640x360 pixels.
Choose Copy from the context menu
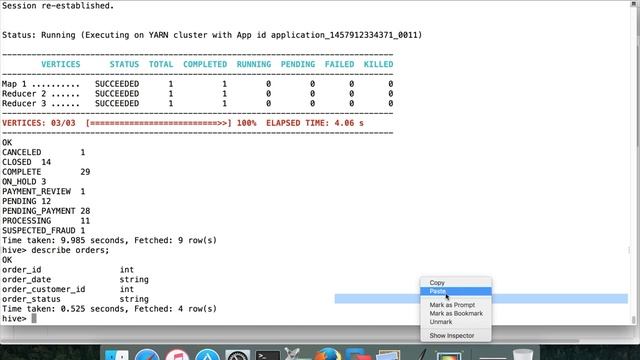[456, 282]
